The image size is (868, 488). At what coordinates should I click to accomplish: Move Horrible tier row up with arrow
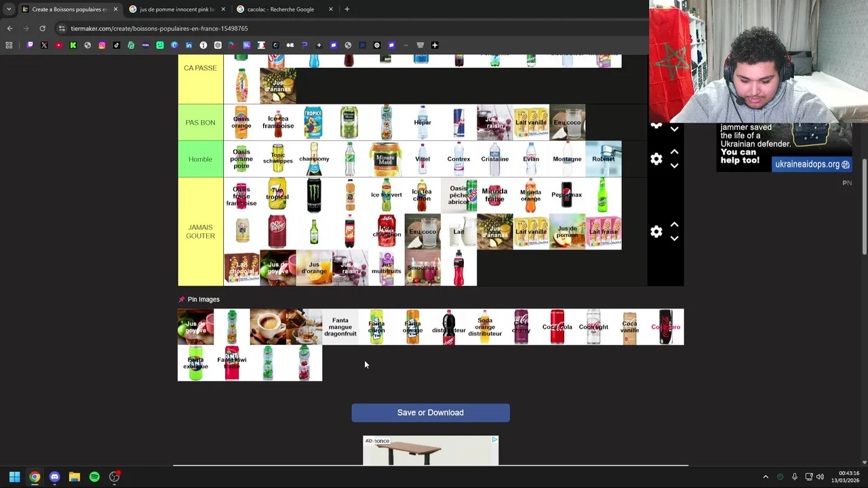tap(674, 152)
